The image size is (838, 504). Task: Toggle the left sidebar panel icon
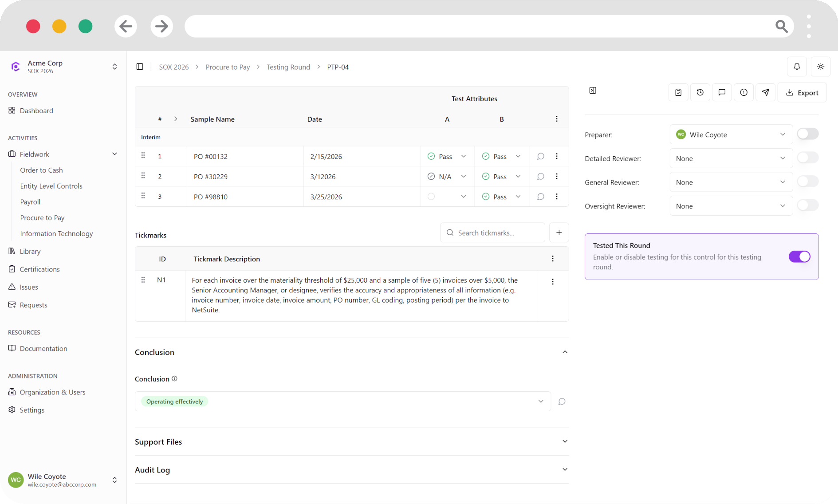click(140, 67)
